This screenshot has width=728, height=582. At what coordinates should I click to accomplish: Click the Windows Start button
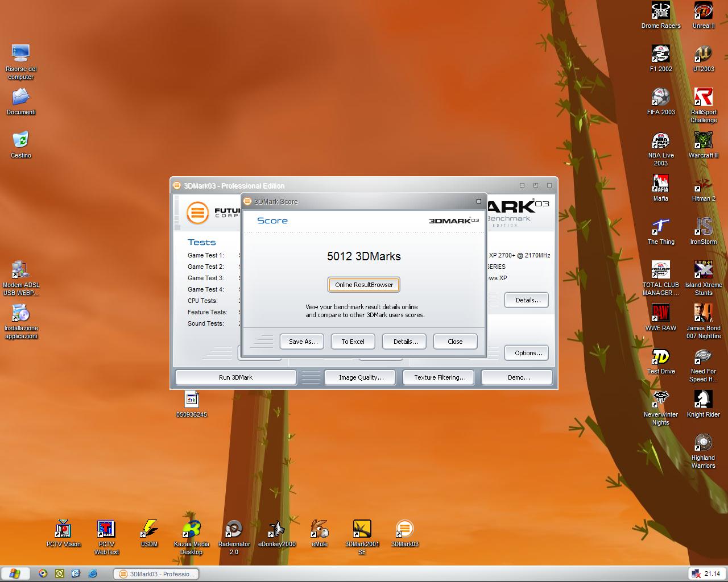pyautogui.click(x=14, y=574)
